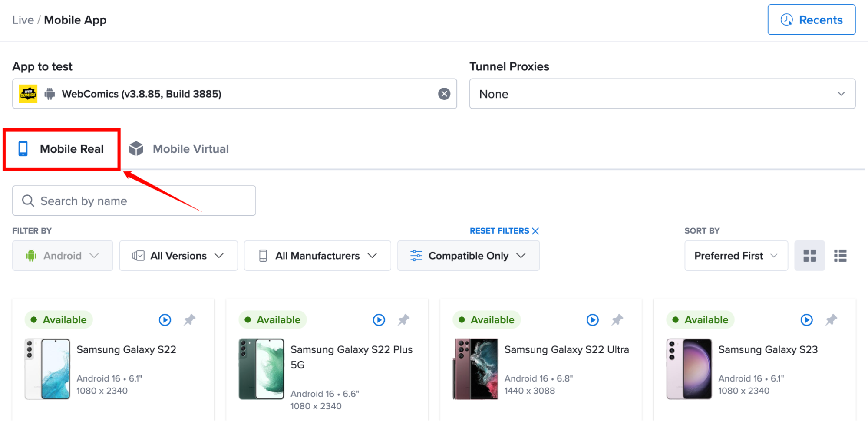Open the Compatible Only filter
The image size is (868, 421).
coord(469,256)
